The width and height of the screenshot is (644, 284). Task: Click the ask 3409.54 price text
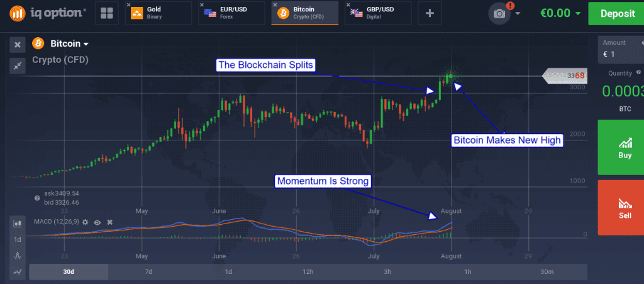click(62, 193)
